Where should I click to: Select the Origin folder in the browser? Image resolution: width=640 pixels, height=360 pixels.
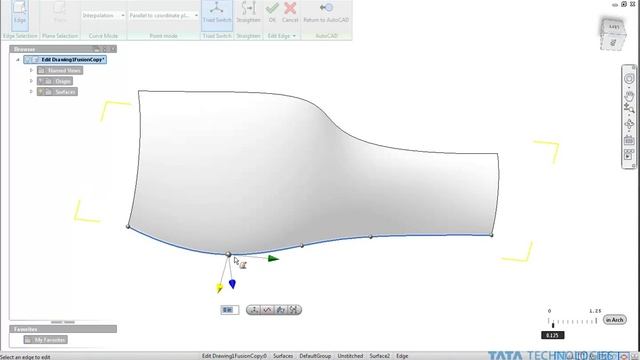(x=55, y=81)
